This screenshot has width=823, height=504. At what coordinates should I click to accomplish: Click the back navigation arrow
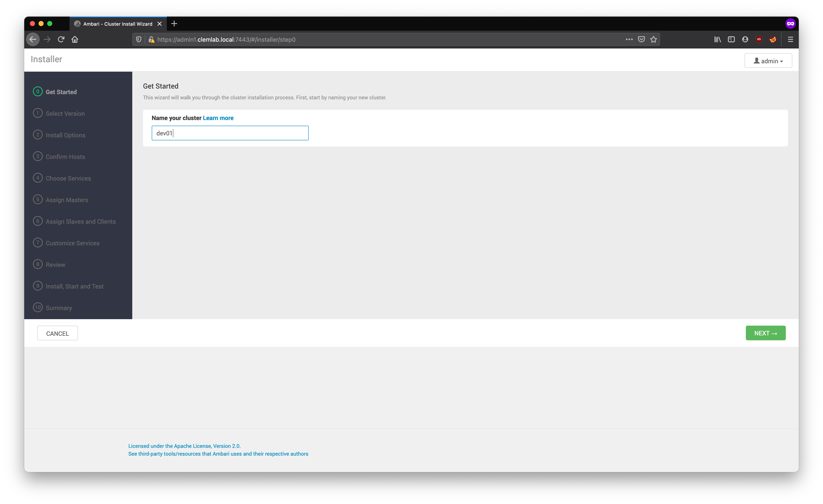coord(33,39)
